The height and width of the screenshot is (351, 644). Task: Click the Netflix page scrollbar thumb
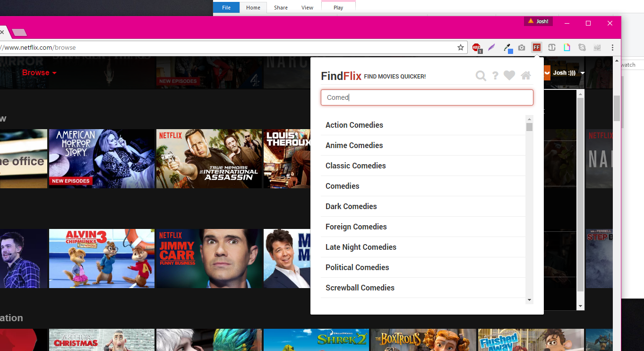617,108
